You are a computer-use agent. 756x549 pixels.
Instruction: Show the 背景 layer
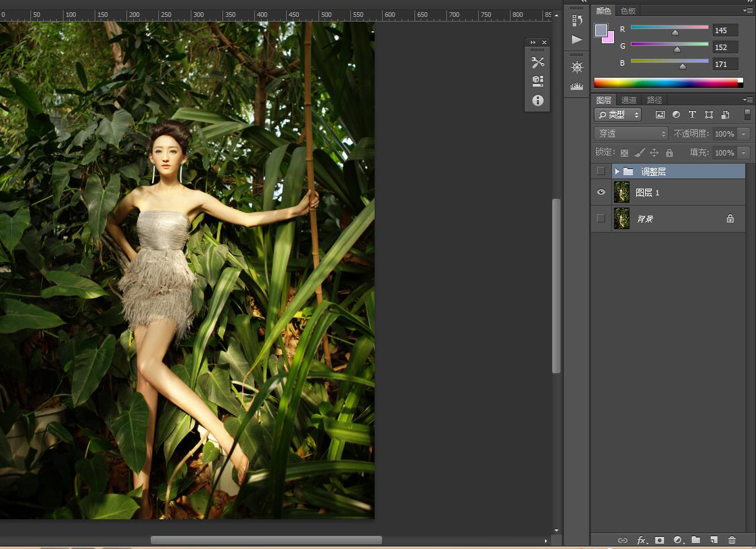[x=601, y=218]
